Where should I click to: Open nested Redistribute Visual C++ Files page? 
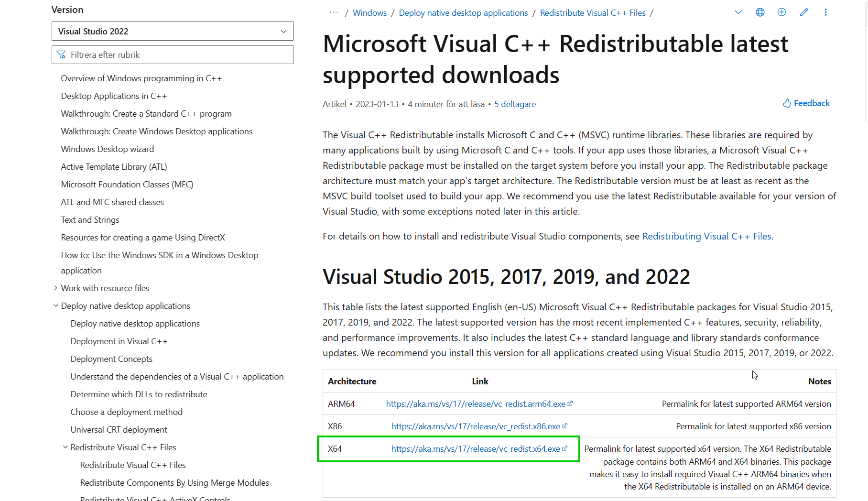(x=133, y=465)
